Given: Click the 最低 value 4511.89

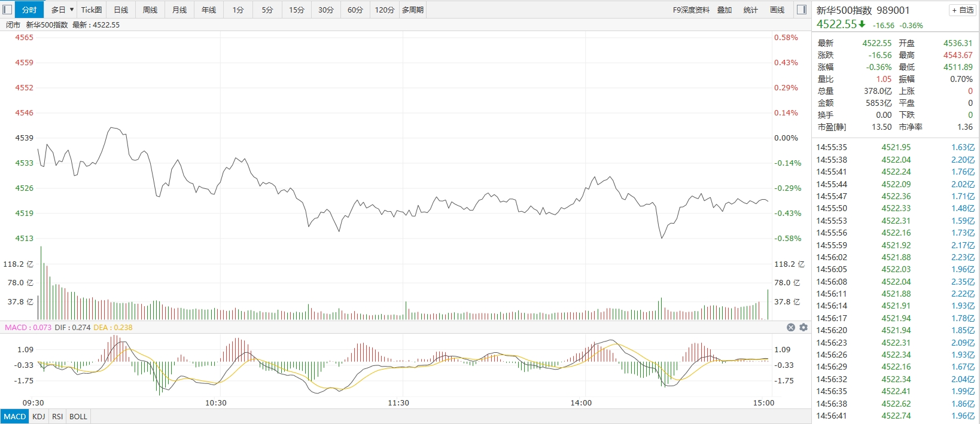Looking at the screenshot, I should coord(958,67).
